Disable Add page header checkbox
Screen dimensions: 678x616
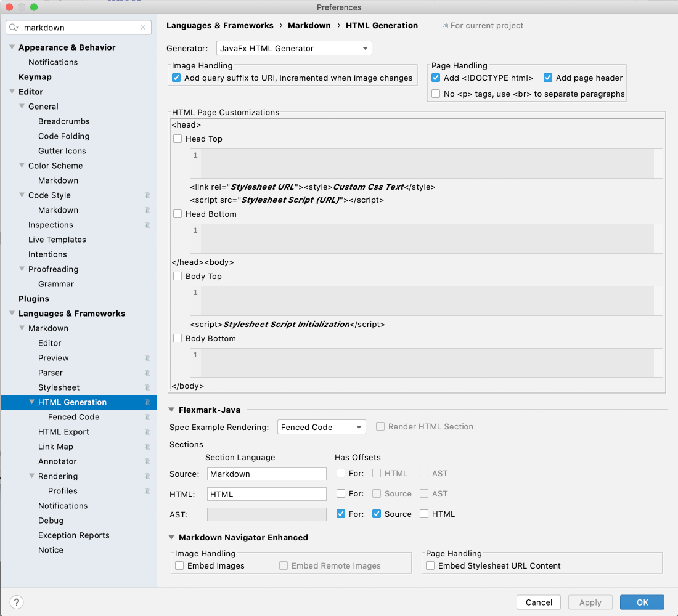pyautogui.click(x=548, y=78)
